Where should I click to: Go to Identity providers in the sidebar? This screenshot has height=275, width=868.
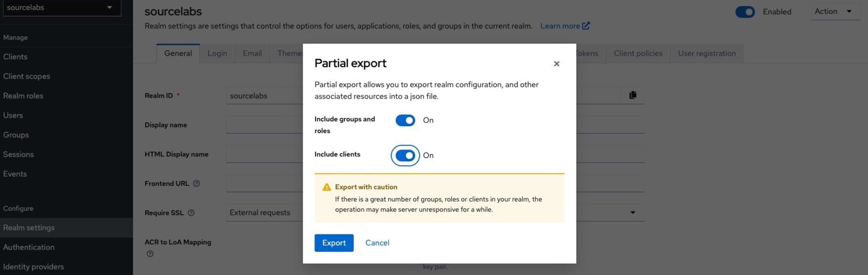point(33,267)
